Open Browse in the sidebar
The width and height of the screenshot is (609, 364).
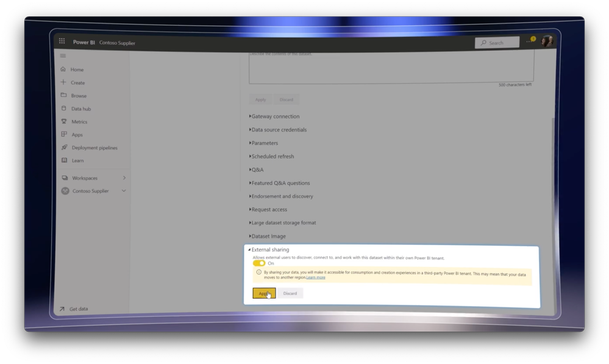coord(79,96)
